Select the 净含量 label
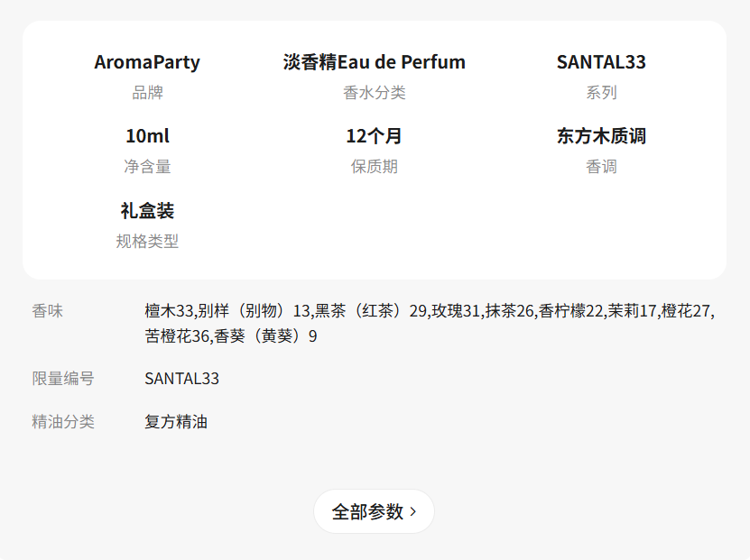Viewport: 750px width, 560px height. pos(147,166)
